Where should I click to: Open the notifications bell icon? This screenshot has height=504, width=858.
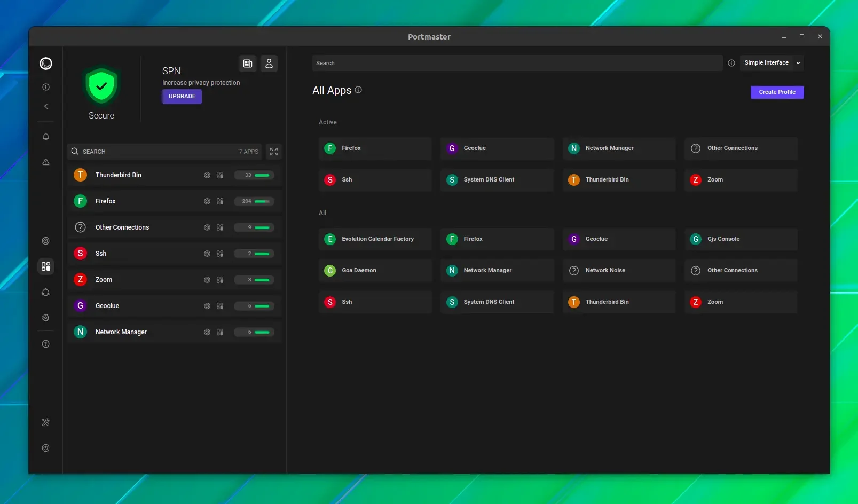[46, 137]
